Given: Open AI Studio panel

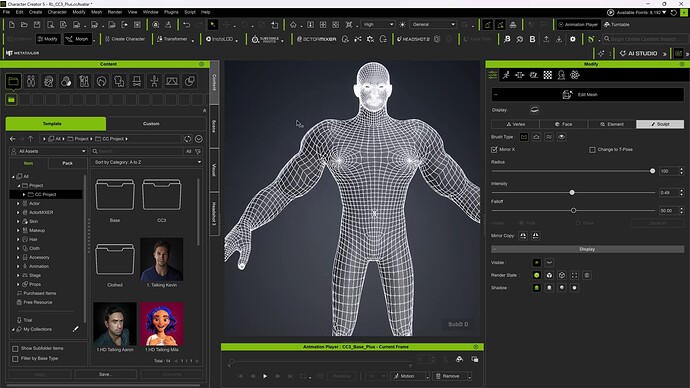Looking at the screenshot, I should pyautogui.click(x=639, y=53).
